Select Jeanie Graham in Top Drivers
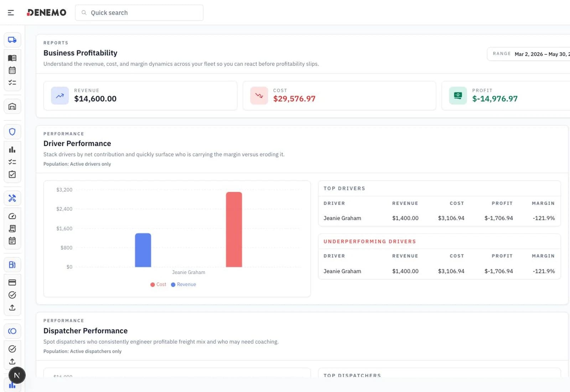This screenshot has width=570, height=392. point(342,218)
